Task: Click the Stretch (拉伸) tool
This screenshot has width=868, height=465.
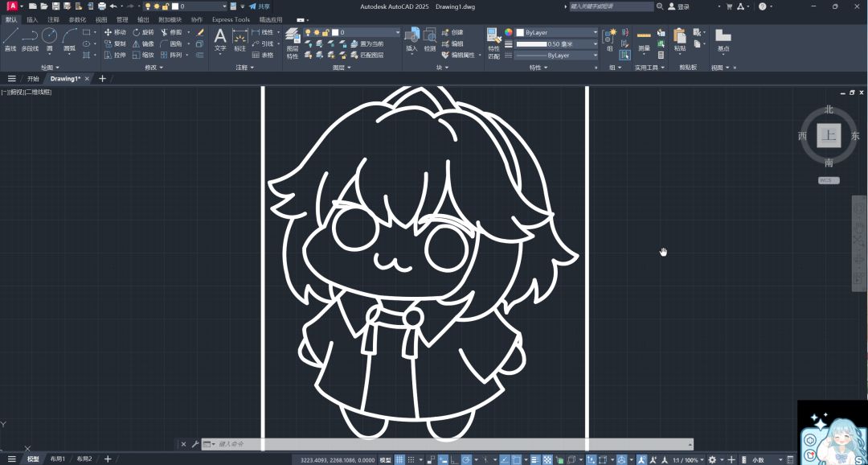Action: (115, 55)
